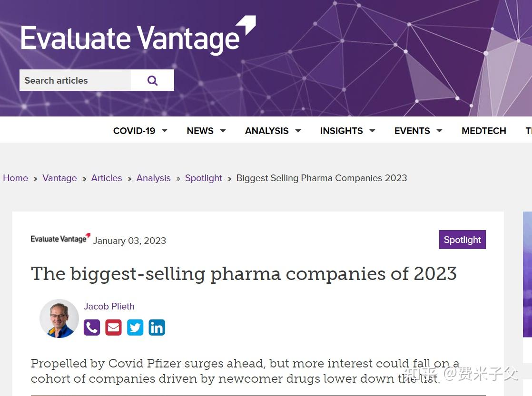Viewport: 532px width, 396px height.
Task: Expand the NEWS dropdown menu
Action: [x=206, y=131]
